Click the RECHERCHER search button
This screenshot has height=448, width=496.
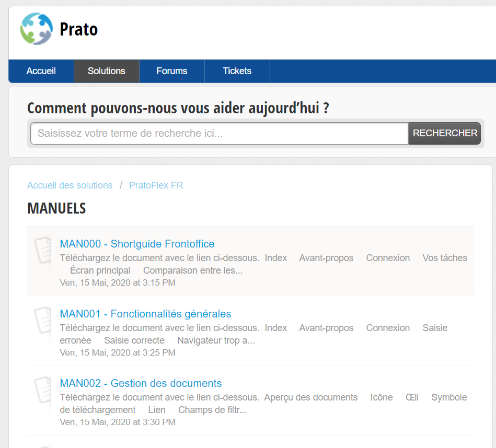[x=445, y=133]
